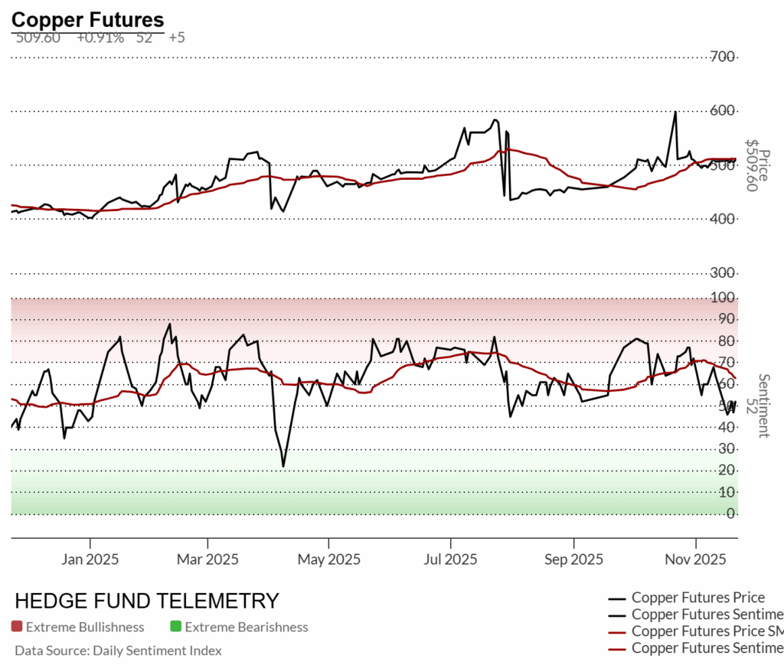
Task: Click the HEDGE FUND TELEMETRY logo text
Action: (x=147, y=601)
